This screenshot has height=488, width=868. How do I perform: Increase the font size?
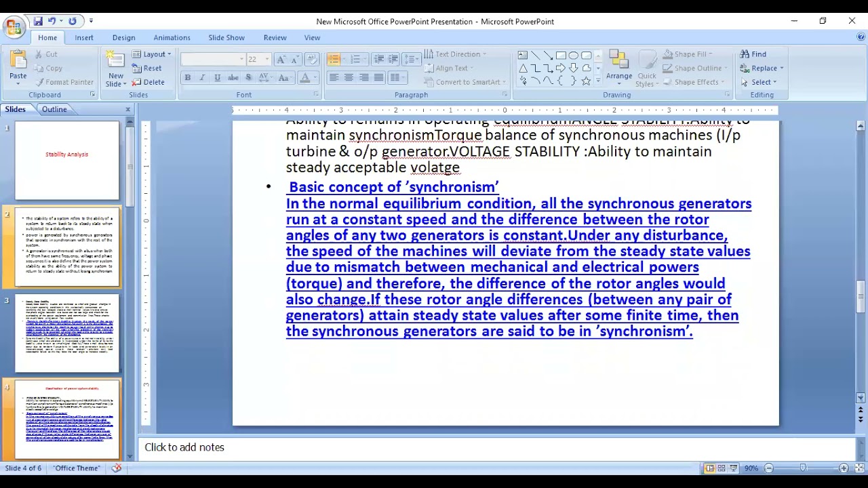click(281, 60)
